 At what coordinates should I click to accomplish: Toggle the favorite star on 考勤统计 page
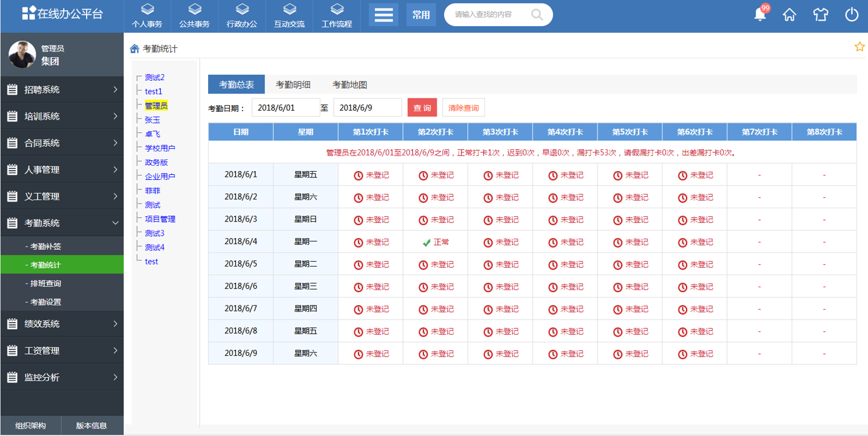860,46
